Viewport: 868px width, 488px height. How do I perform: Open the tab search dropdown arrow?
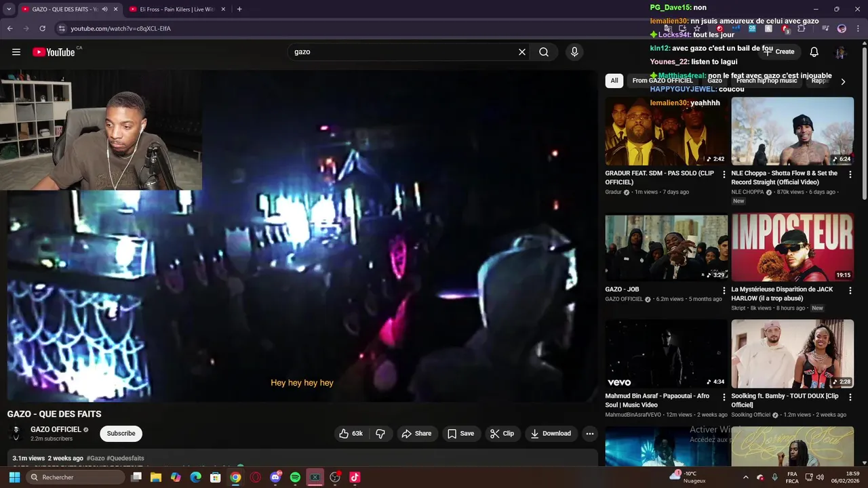pyautogui.click(x=9, y=9)
